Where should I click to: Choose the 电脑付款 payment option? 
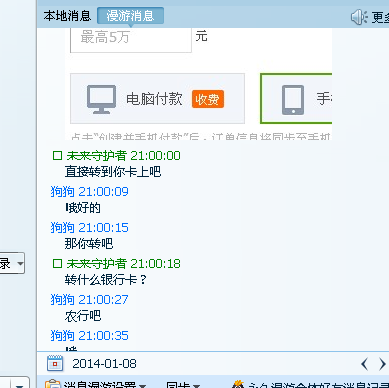pos(157,99)
